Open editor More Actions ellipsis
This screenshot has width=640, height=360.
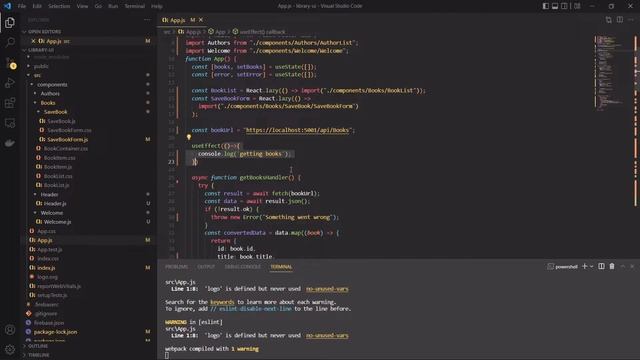(631, 20)
